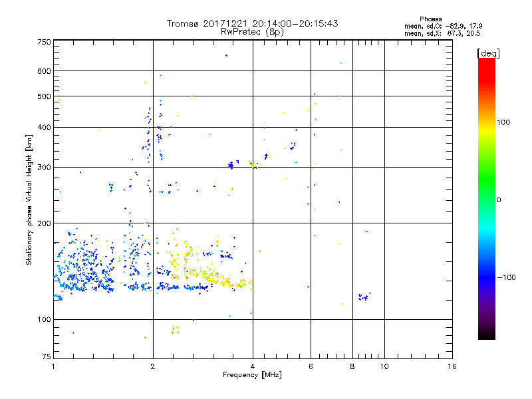Click the 'Phases' header text

(430, 19)
